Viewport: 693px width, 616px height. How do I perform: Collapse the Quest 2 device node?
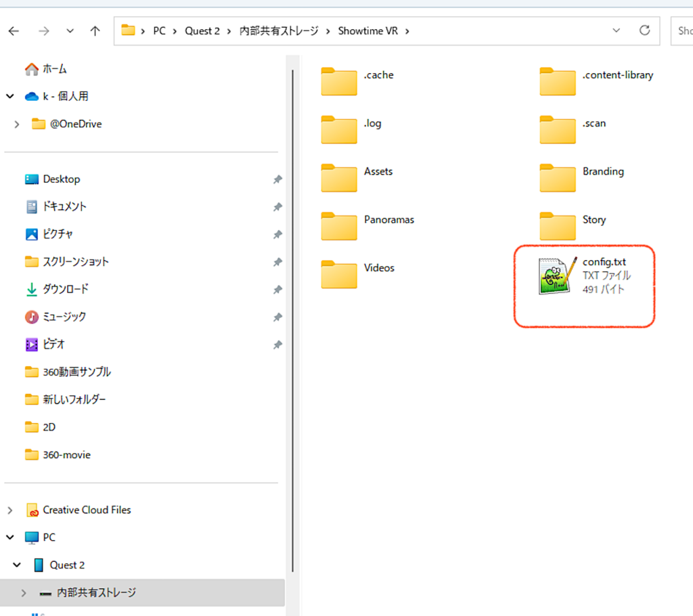pyautogui.click(x=17, y=565)
